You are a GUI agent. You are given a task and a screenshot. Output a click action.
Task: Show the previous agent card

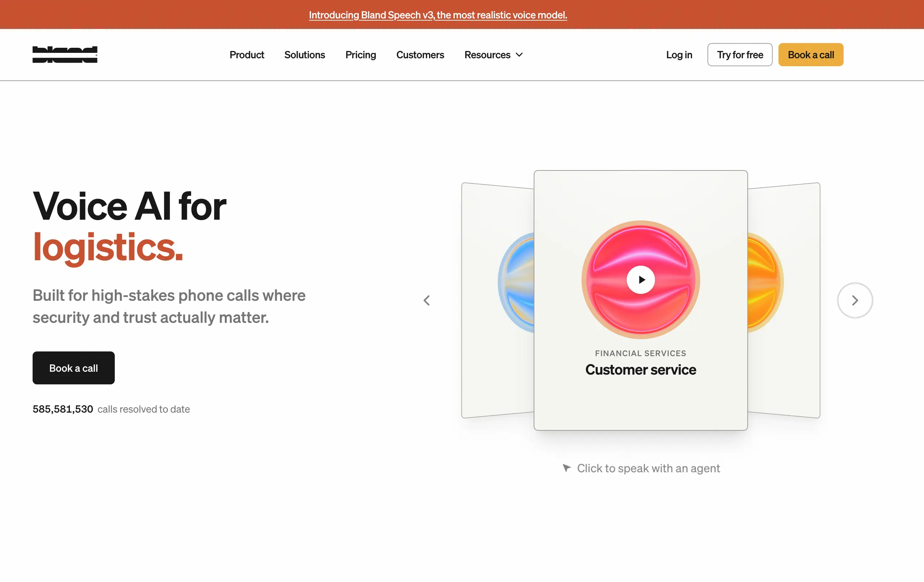point(427,300)
